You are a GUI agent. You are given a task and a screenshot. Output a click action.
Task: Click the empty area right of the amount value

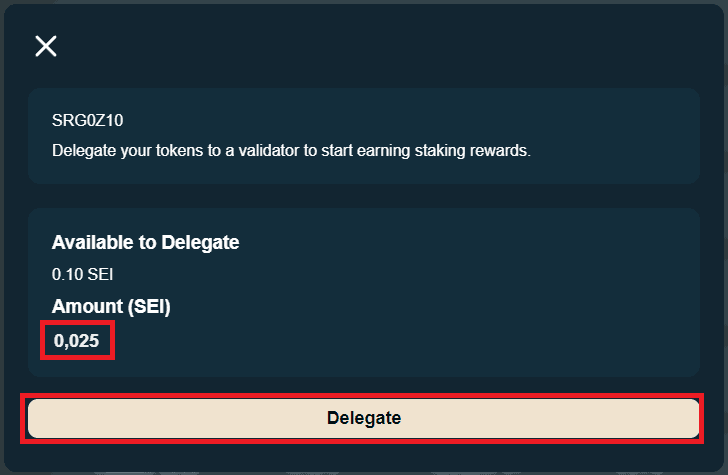(x=400, y=341)
